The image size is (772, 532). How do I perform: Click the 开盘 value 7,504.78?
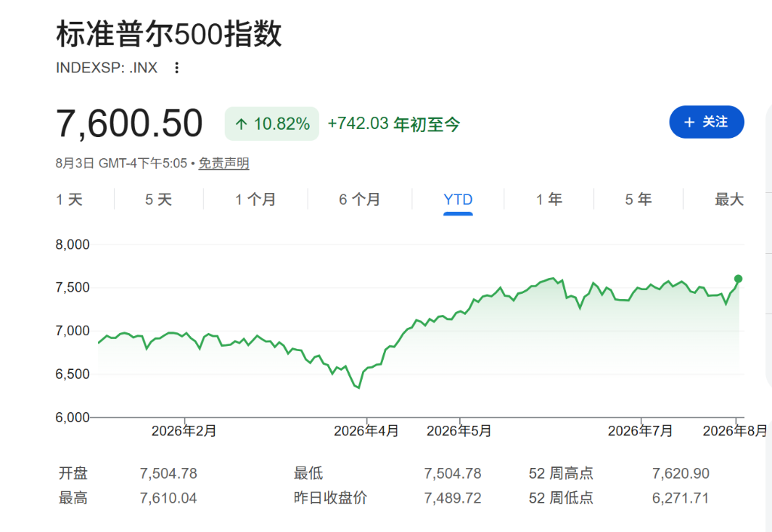click(x=168, y=473)
